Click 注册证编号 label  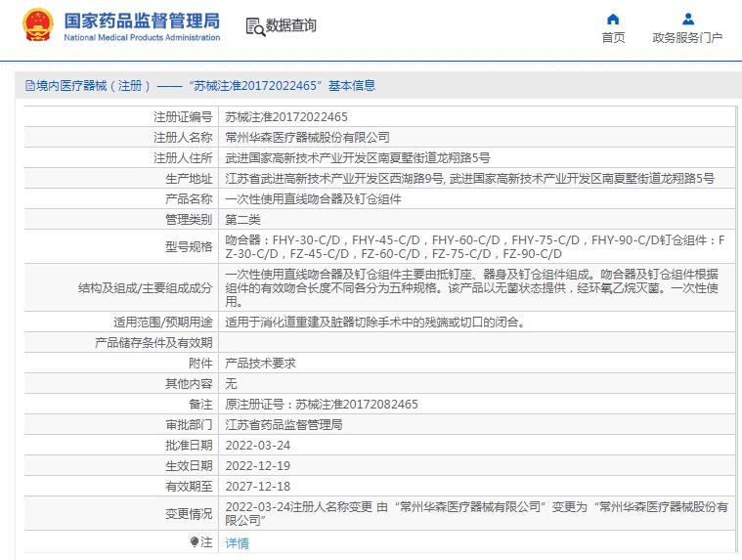point(183,117)
